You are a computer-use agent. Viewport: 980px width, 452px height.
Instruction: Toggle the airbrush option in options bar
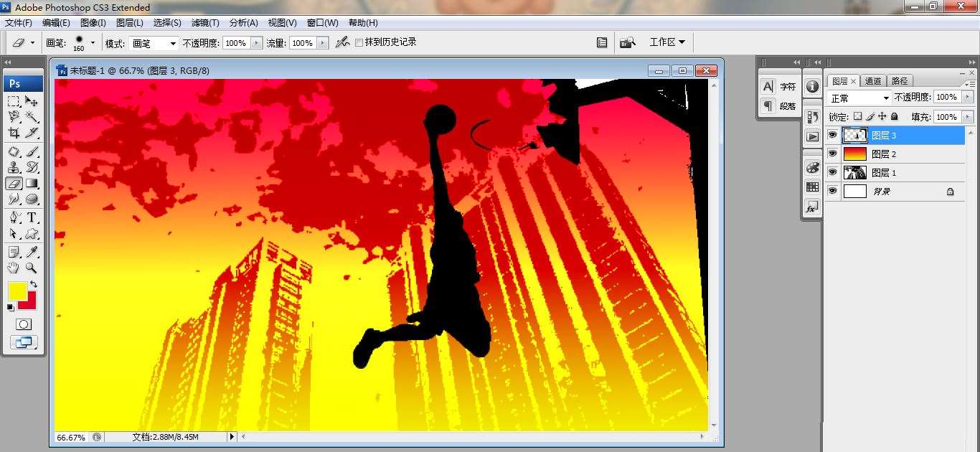click(342, 42)
